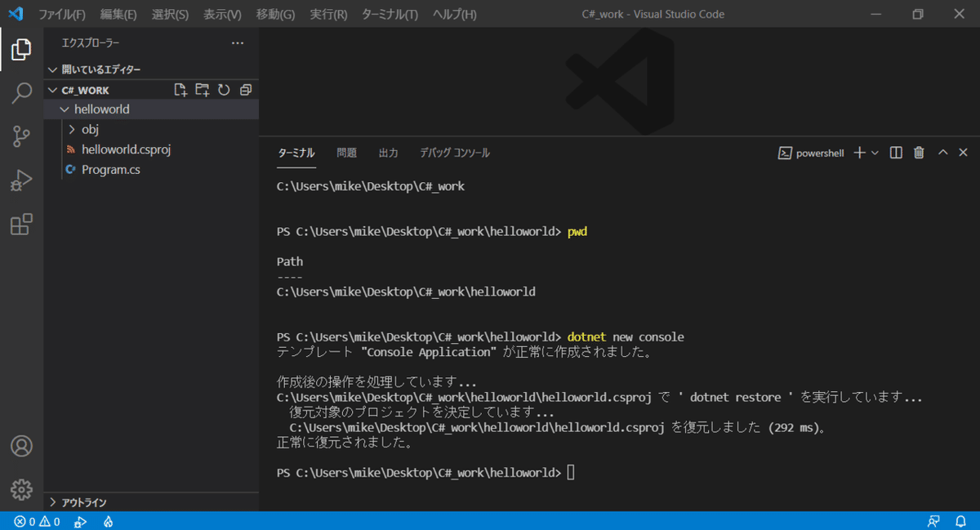Split the terminal pane
This screenshot has height=530, width=980.
point(896,153)
